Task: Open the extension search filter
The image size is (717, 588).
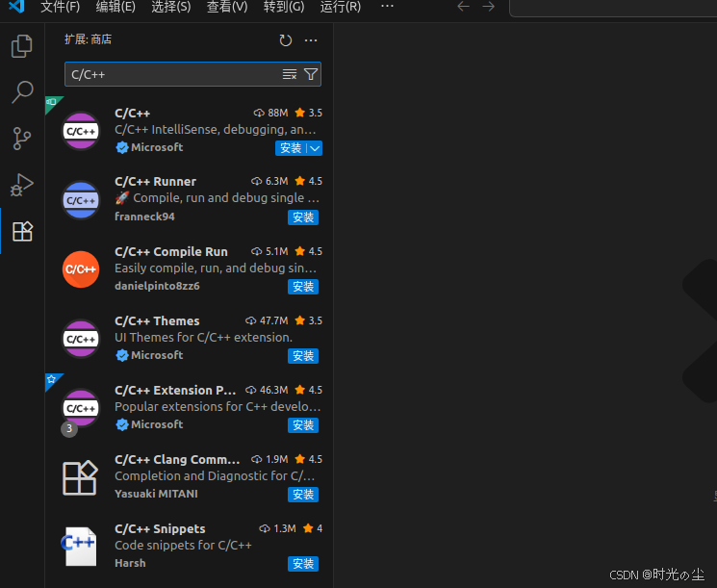Action: 311,74
